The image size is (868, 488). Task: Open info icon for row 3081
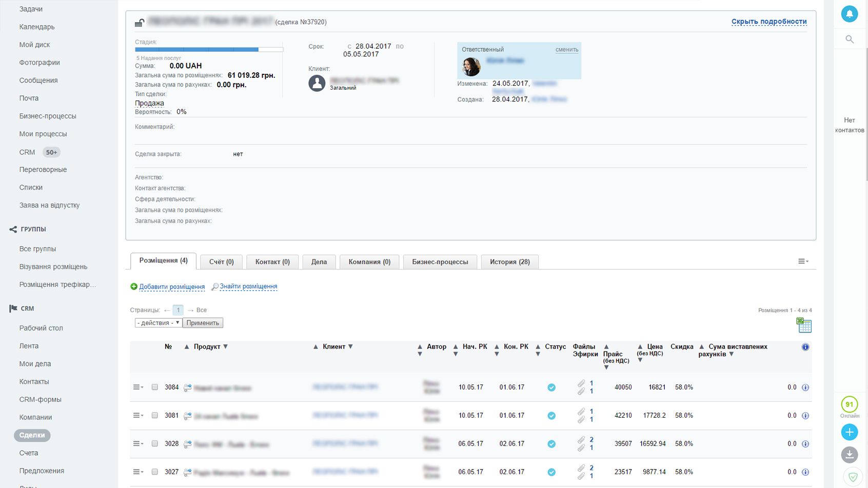(805, 416)
